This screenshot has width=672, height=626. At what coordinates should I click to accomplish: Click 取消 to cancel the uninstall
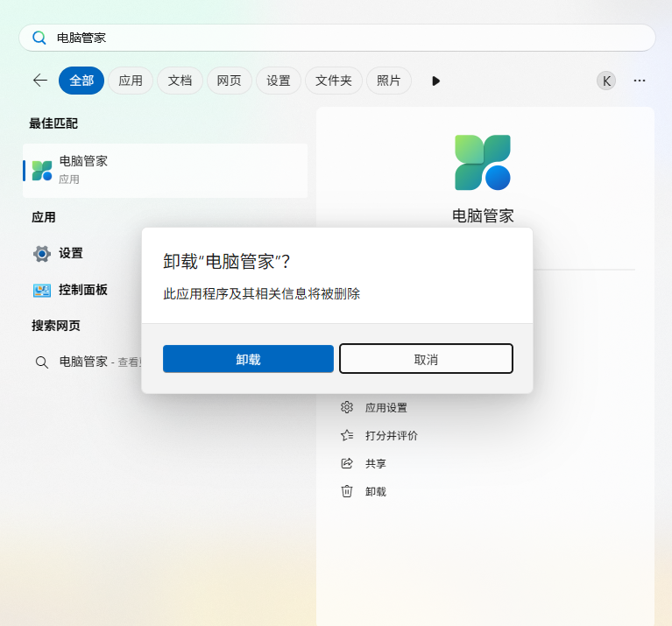click(426, 359)
